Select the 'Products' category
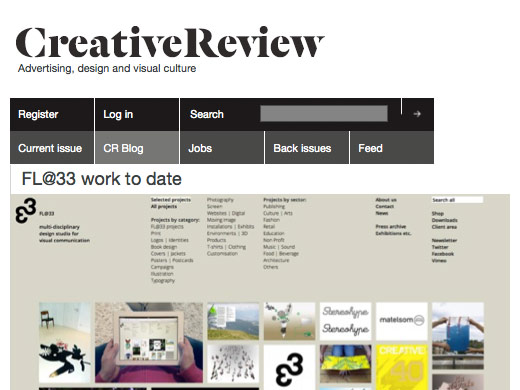The width and height of the screenshot is (520, 390). point(216,240)
